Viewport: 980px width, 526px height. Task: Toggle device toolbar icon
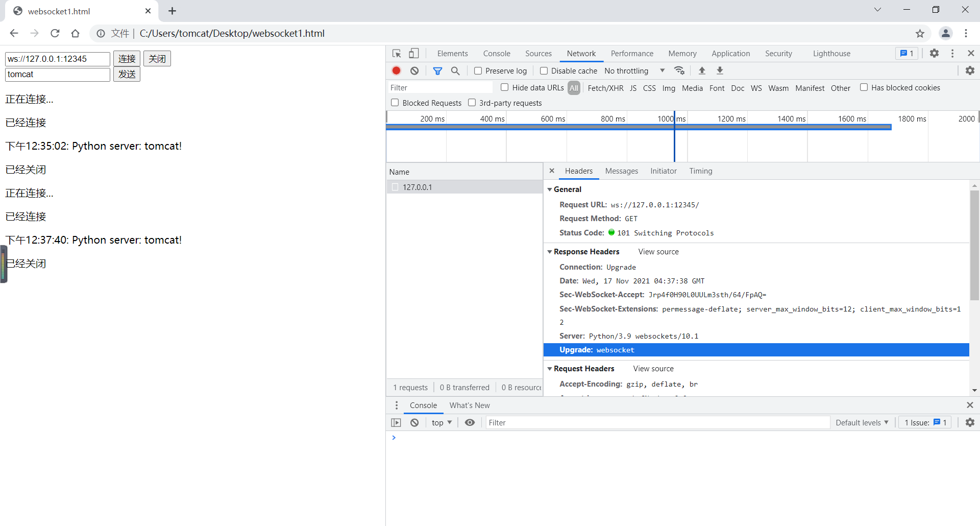tap(414, 53)
